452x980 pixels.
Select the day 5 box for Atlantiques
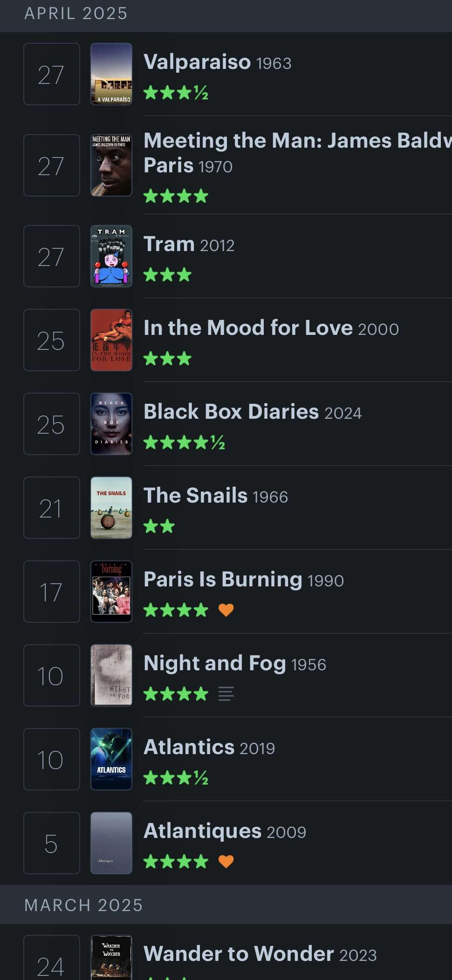point(52,843)
